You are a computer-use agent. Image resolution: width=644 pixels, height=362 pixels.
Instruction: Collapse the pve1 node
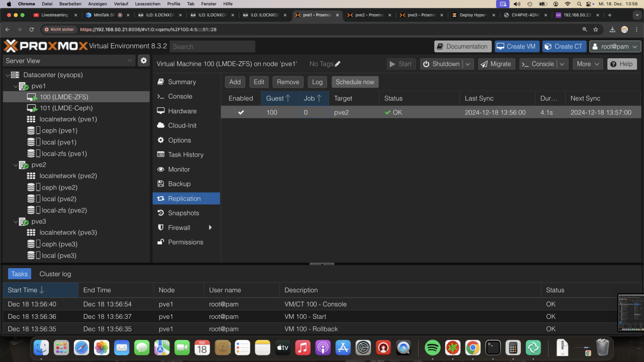coord(16,86)
